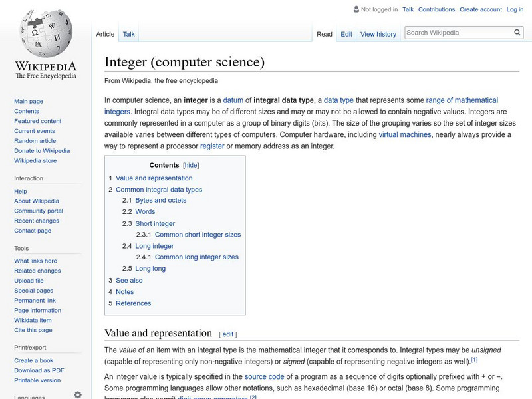Screen dimensions: 532x399
Task: Follow the register link
Action: [212, 146]
